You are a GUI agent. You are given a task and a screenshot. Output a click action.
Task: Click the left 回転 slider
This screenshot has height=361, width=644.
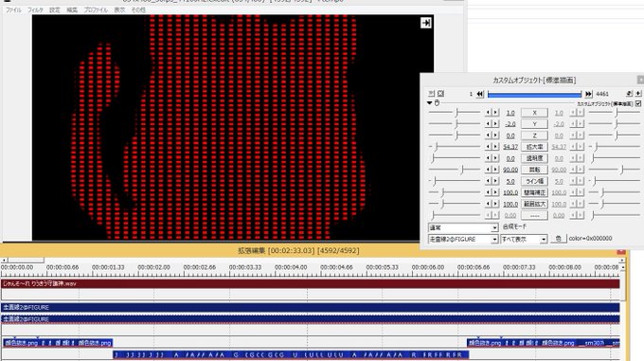coord(455,170)
